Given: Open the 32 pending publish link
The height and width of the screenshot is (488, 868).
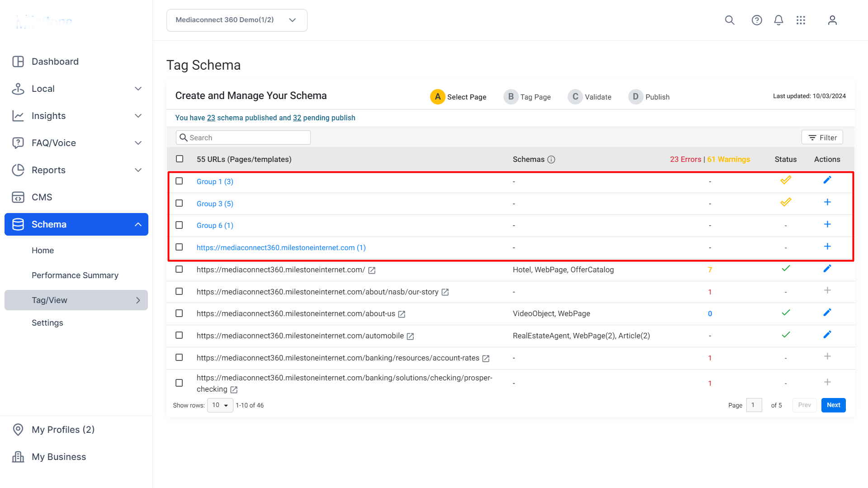Looking at the screenshot, I should (x=297, y=118).
